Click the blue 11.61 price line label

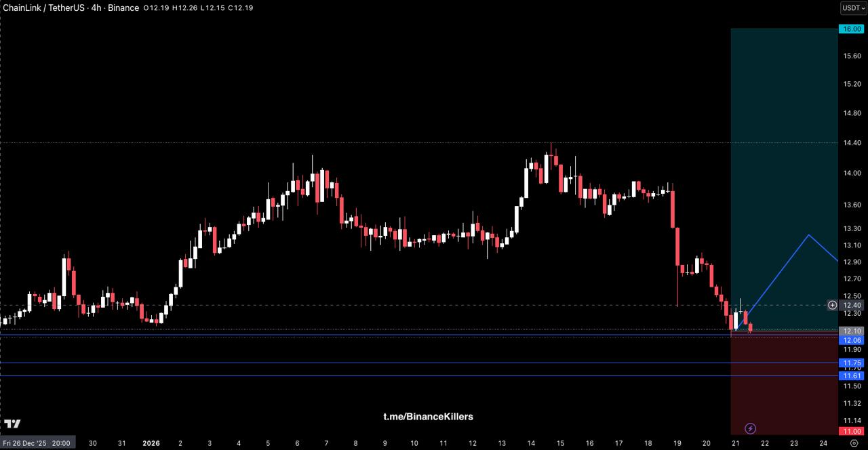click(x=850, y=376)
